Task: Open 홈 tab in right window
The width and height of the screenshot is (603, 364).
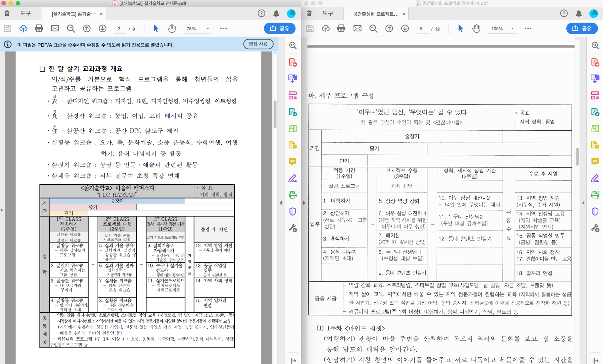Action: click(309, 14)
